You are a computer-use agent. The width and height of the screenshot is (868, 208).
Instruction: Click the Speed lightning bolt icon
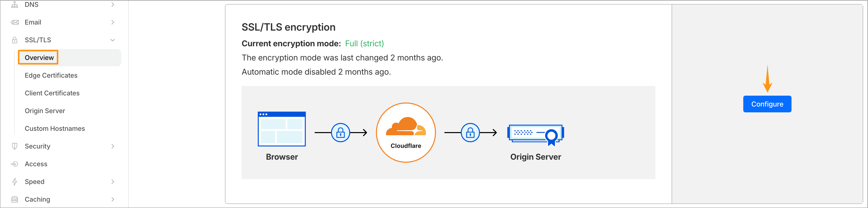14,182
